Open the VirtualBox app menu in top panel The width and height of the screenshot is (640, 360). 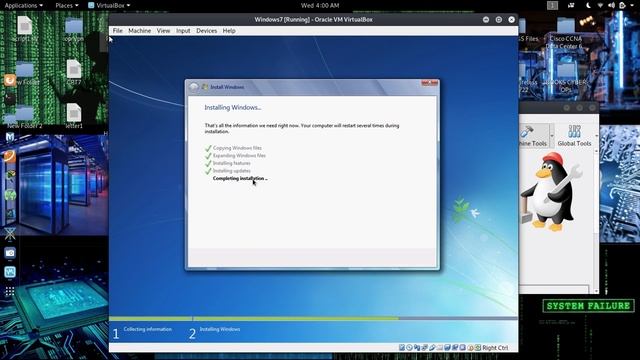(x=109, y=5)
